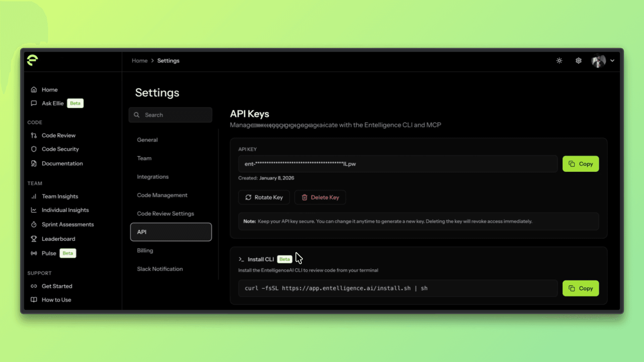Select the Integrations settings tab
The image size is (644, 362).
[153, 177]
